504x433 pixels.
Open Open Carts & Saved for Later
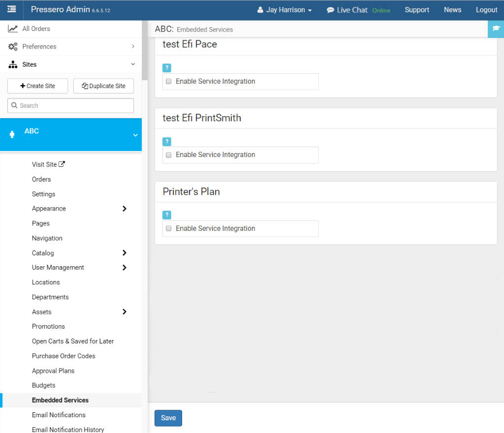pyautogui.click(x=73, y=341)
